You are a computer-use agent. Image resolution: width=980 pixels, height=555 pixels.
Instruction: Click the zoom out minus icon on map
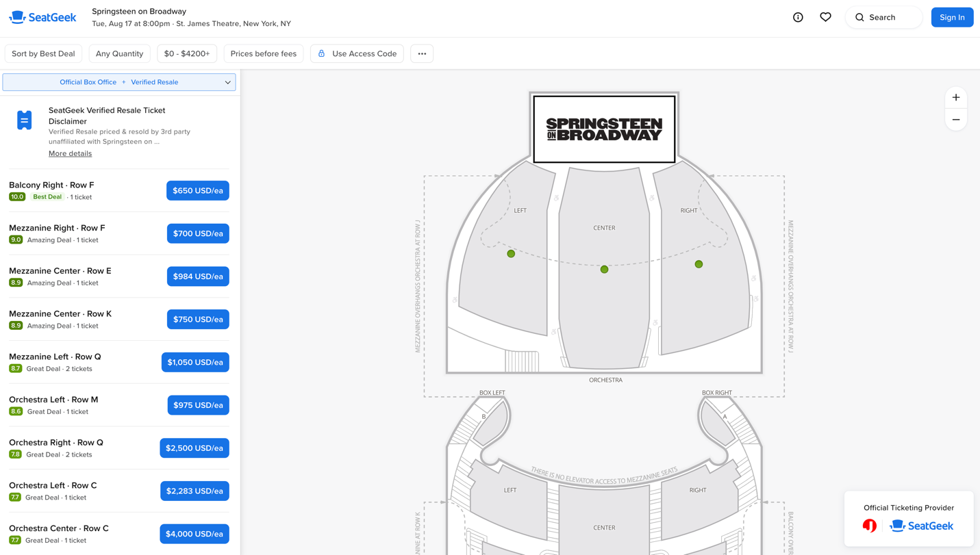pyautogui.click(x=955, y=119)
